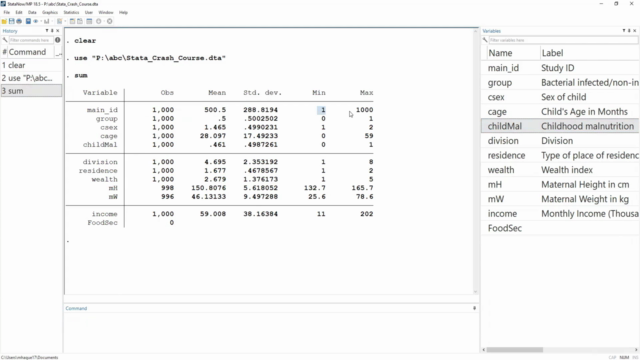Screen dimensions: 640x360
Task: Open the Window menu
Action: click(106, 13)
